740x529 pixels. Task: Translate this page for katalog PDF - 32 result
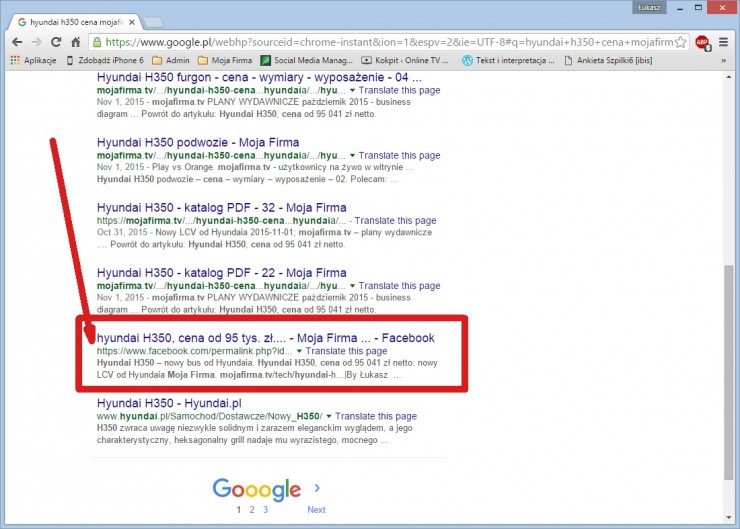(x=395, y=220)
